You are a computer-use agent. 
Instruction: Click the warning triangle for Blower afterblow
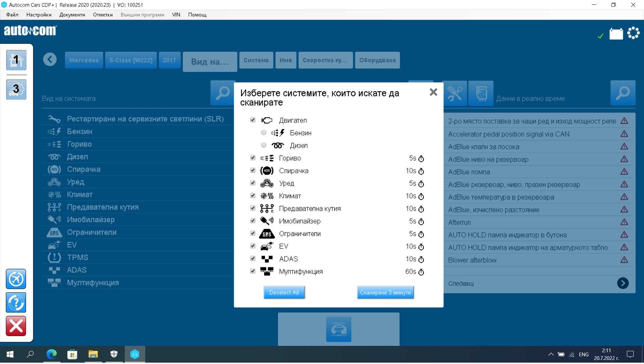point(624,260)
